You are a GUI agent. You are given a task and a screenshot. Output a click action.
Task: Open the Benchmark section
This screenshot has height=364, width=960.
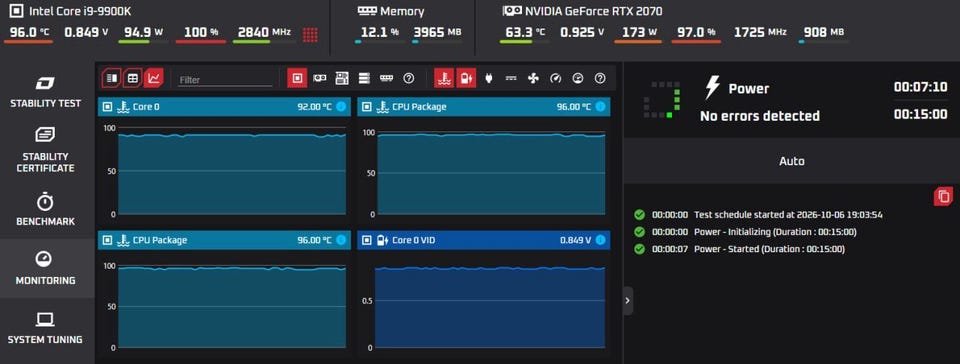45,209
